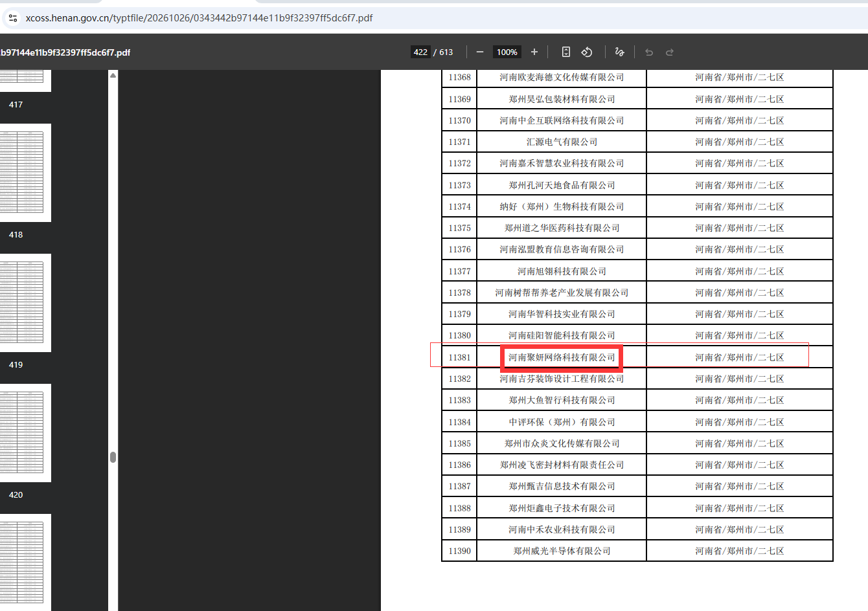This screenshot has height=611, width=868.
Task: Open page 420 thumbnail
Action: tap(25, 433)
